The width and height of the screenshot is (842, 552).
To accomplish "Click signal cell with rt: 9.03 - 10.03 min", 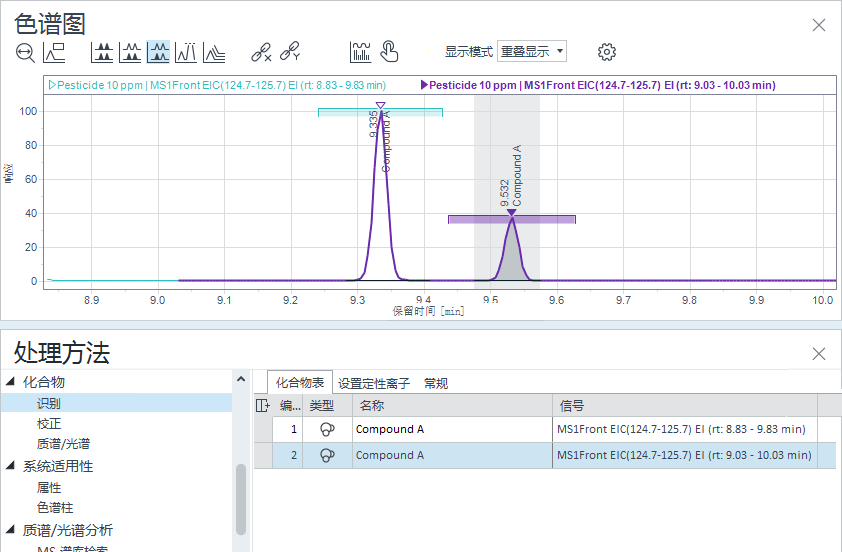I will pyautogui.click(x=685, y=455).
